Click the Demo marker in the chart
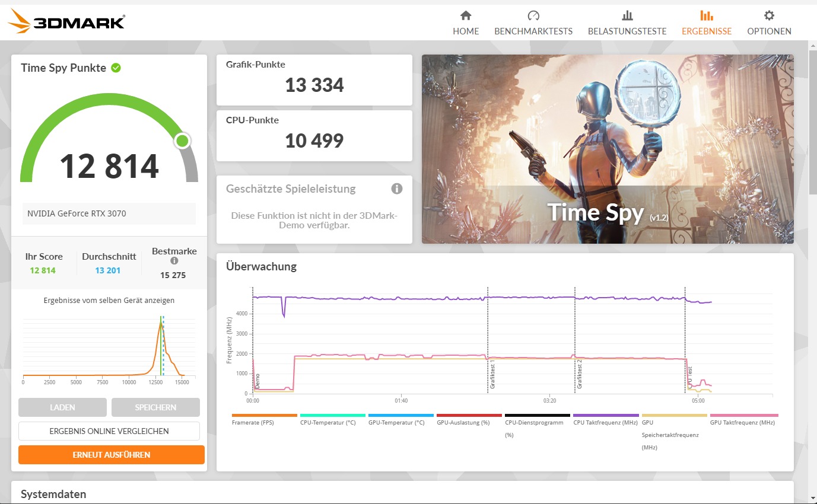Image resolution: width=817 pixels, height=504 pixels. point(258,381)
